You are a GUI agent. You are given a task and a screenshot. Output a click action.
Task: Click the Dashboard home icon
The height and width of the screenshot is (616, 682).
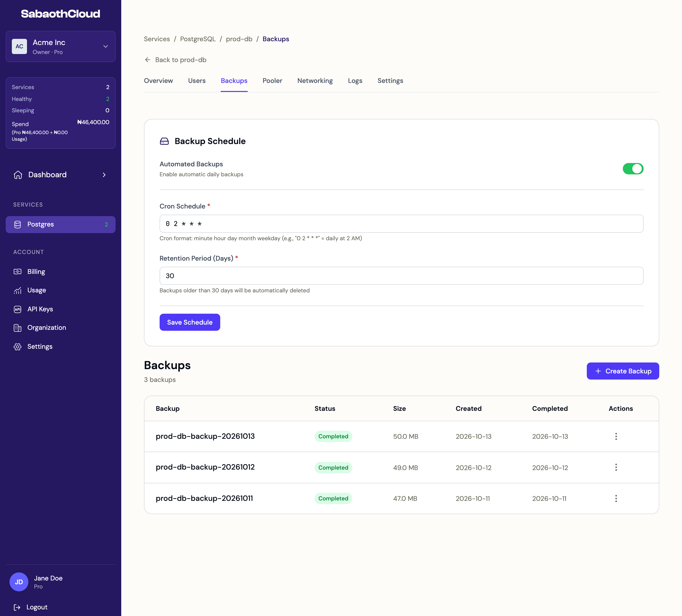pyautogui.click(x=18, y=175)
